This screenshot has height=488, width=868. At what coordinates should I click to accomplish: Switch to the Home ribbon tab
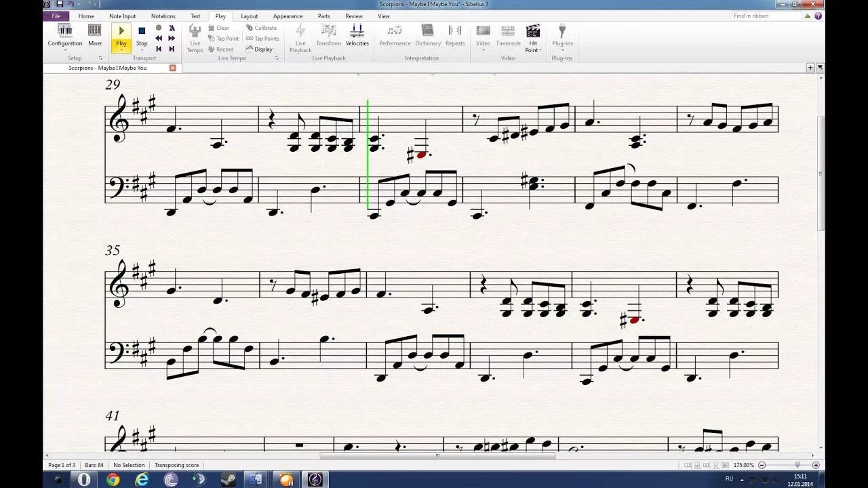tap(86, 16)
